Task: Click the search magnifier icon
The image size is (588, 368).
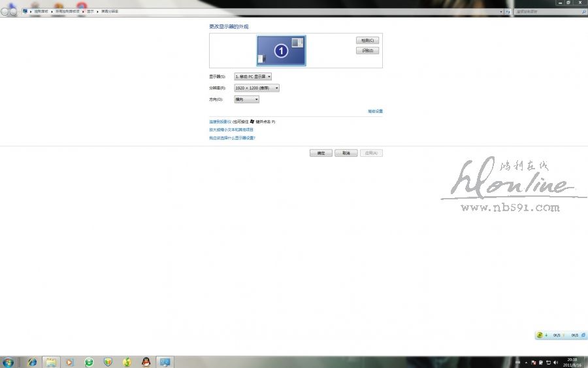Action: click(x=583, y=12)
